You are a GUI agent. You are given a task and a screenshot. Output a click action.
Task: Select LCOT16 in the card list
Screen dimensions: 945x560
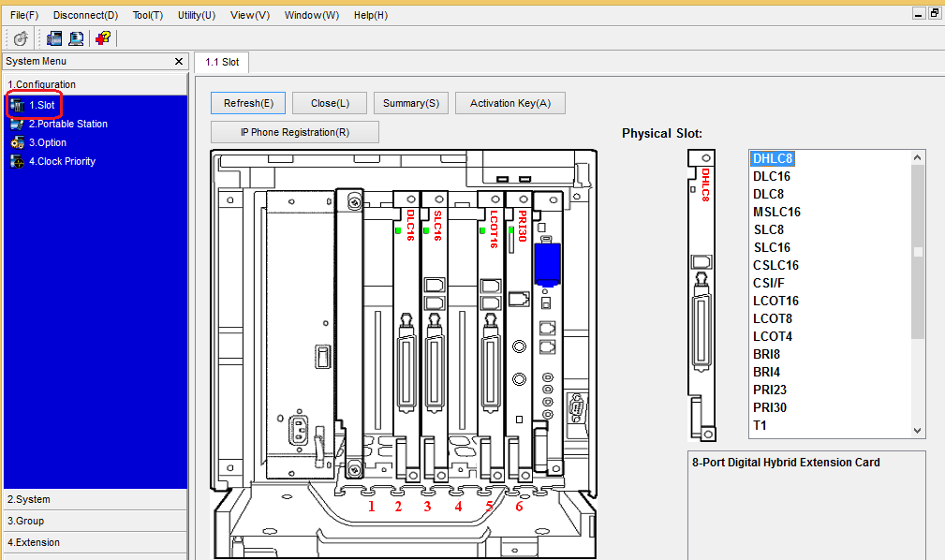coord(775,301)
